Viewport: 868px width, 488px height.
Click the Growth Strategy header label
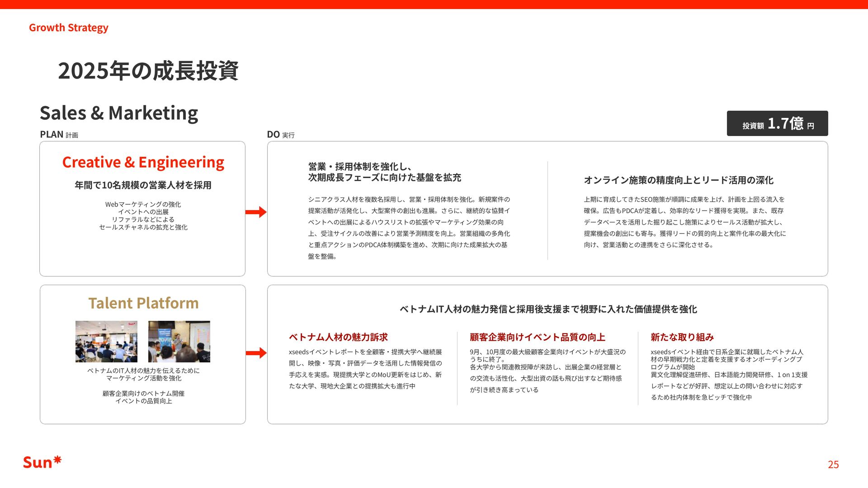(x=69, y=28)
